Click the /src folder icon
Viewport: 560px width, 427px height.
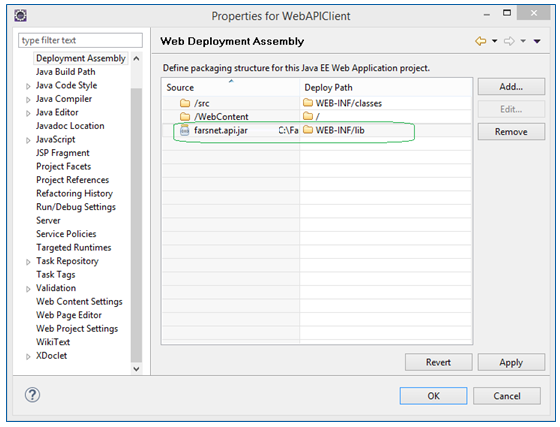185,104
